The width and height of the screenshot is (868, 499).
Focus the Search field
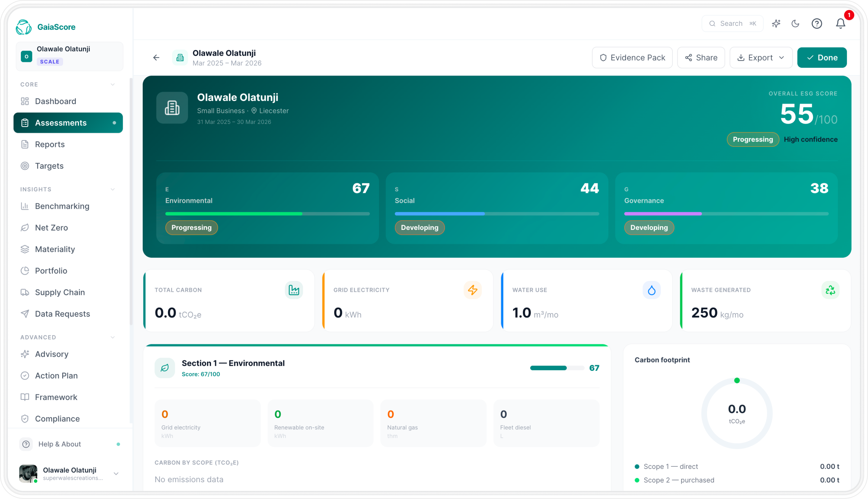[x=732, y=24]
